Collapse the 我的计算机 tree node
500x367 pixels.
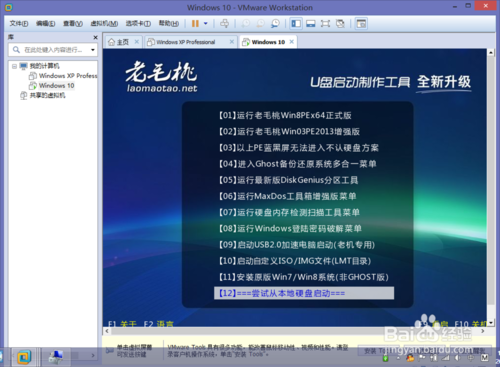coord(14,66)
